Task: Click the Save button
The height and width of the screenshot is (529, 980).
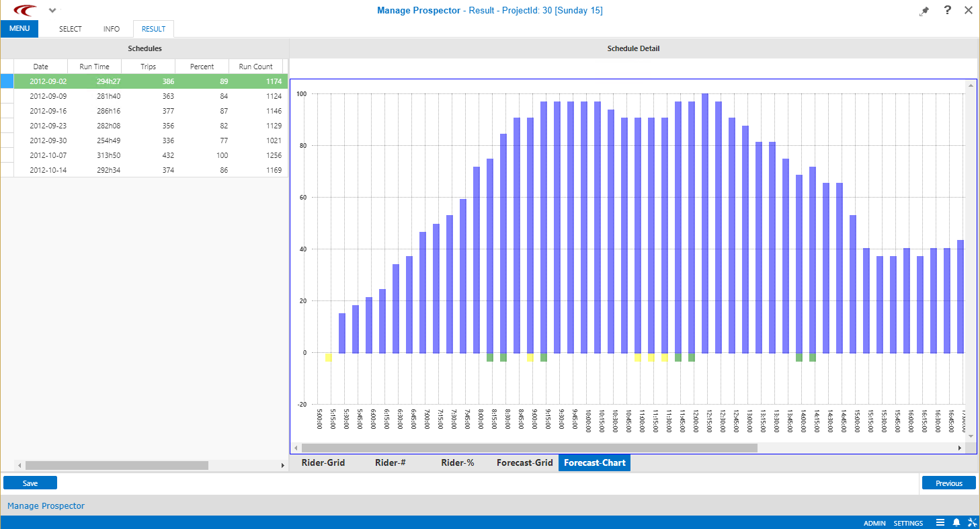Action: (x=30, y=483)
